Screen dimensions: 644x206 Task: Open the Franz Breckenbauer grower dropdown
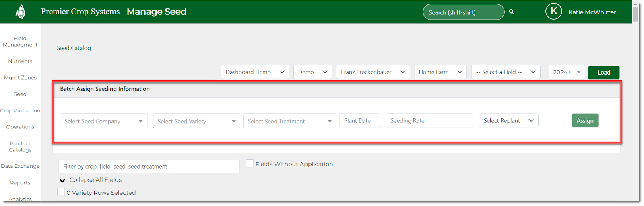point(373,72)
